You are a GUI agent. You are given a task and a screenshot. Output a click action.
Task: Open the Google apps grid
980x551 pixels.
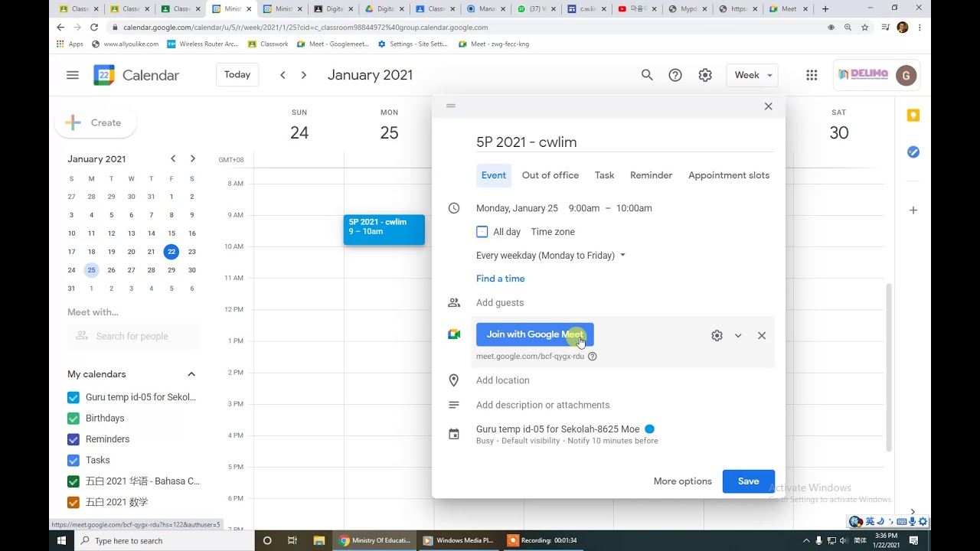click(812, 75)
